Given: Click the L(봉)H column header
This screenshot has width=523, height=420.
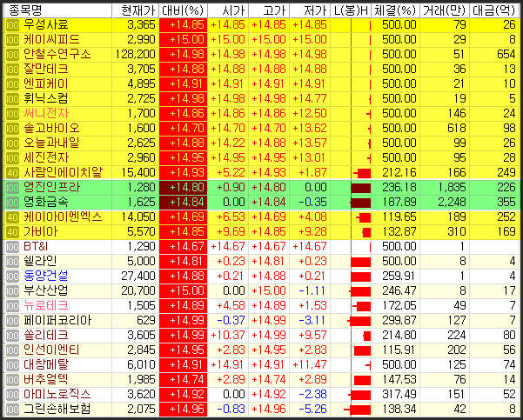Looking at the screenshot, I should pos(351,10).
